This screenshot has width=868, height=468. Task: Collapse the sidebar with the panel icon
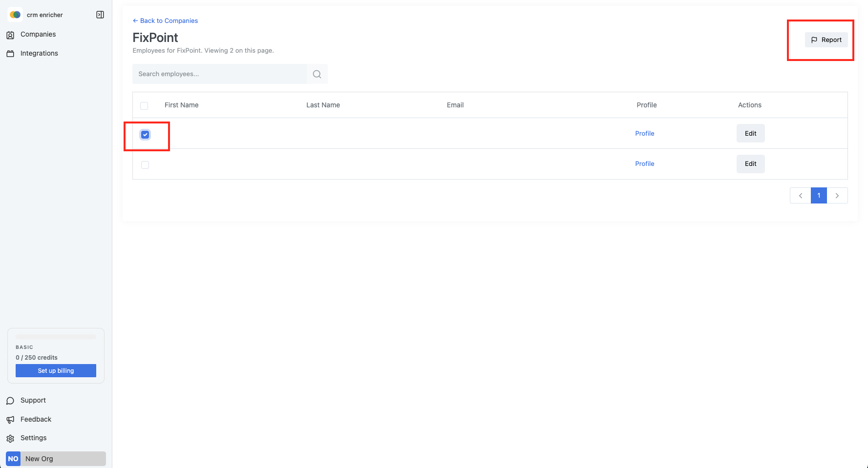click(x=100, y=15)
